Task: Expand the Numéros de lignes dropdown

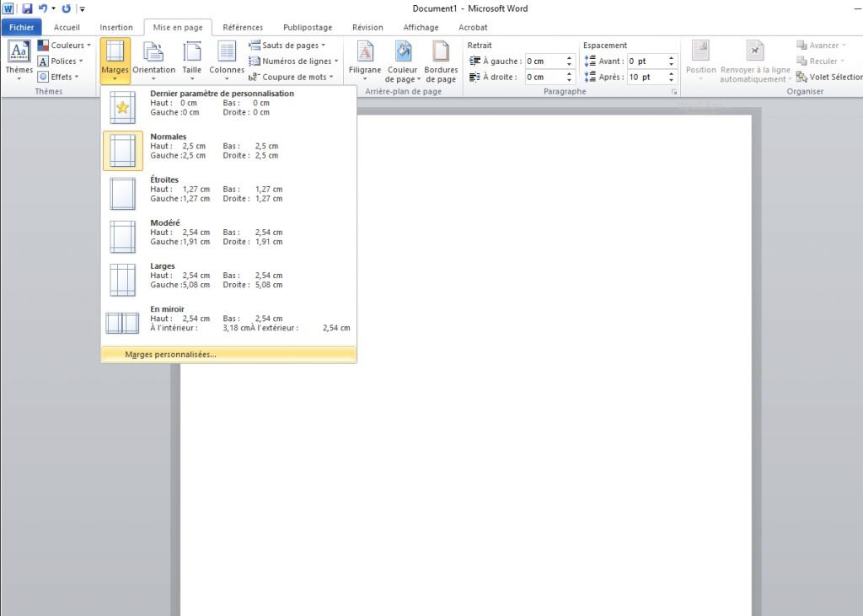Action: (x=293, y=61)
